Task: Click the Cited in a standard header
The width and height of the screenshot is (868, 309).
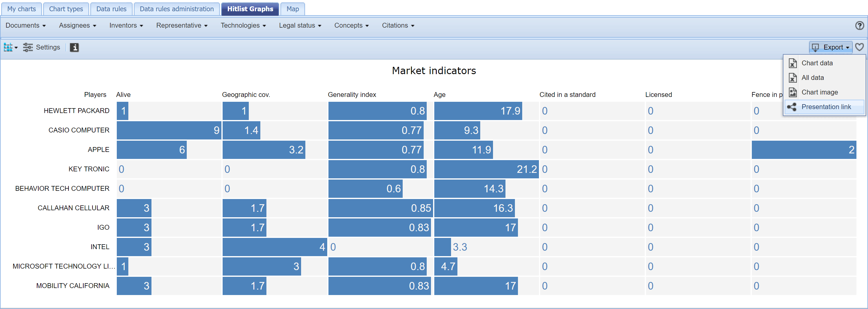Action: (x=568, y=95)
